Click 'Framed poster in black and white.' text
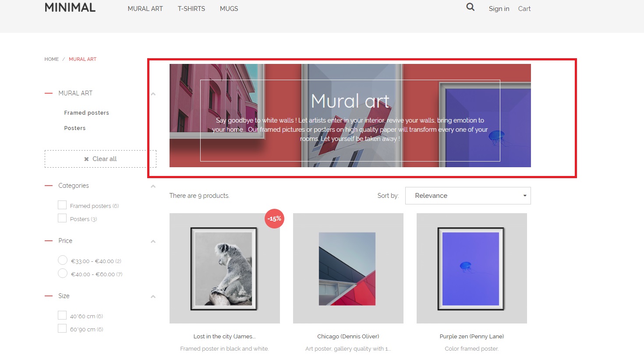Viewport: 644px width, 355px height. (x=225, y=349)
